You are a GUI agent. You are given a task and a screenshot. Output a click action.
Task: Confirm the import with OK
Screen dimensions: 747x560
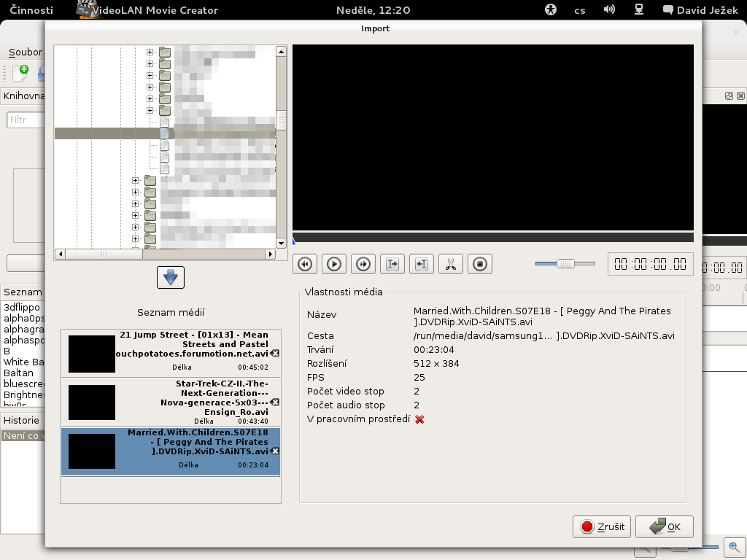tap(664, 526)
